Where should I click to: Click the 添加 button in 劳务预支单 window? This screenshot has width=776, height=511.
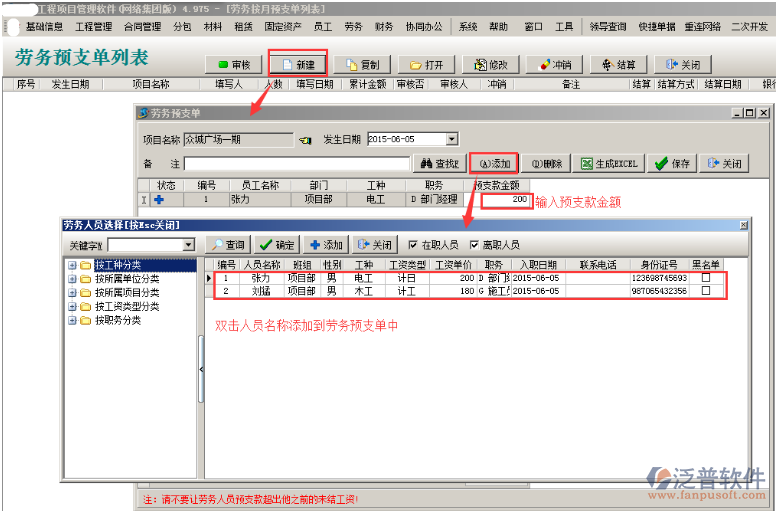[494, 163]
